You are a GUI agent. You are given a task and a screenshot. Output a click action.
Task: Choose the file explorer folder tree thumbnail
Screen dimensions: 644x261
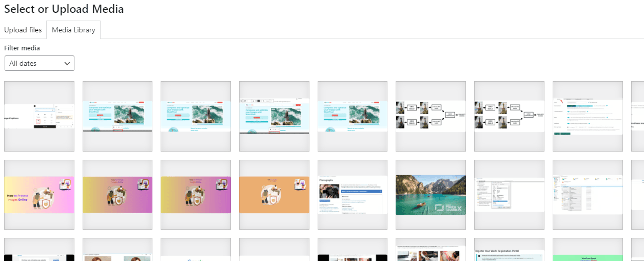pos(588,195)
